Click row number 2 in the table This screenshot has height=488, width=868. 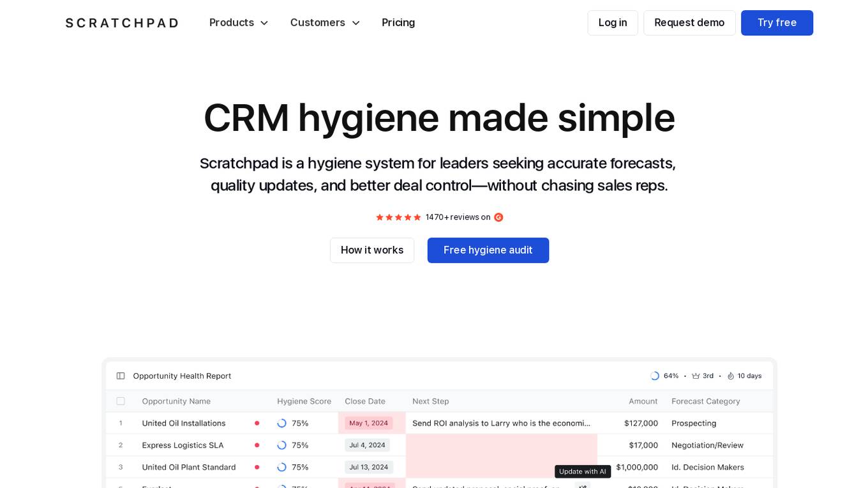[121, 445]
